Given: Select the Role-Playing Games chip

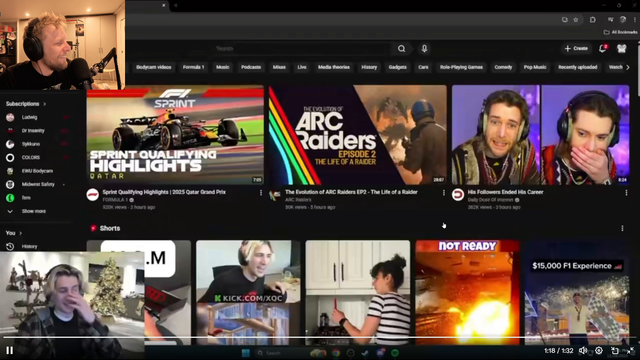Looking at the screenshot, I should coord(461,67).
